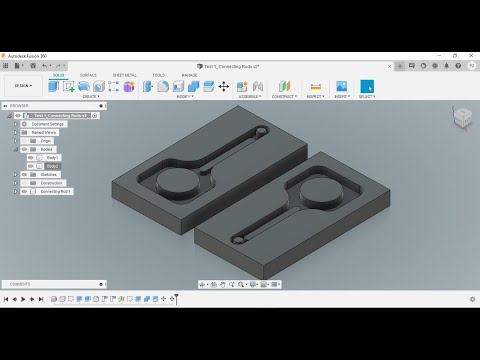The height and width of the screenshot is (360, 480).
Task: Click the Insert image icon
Action: click(x=342, y=86)
